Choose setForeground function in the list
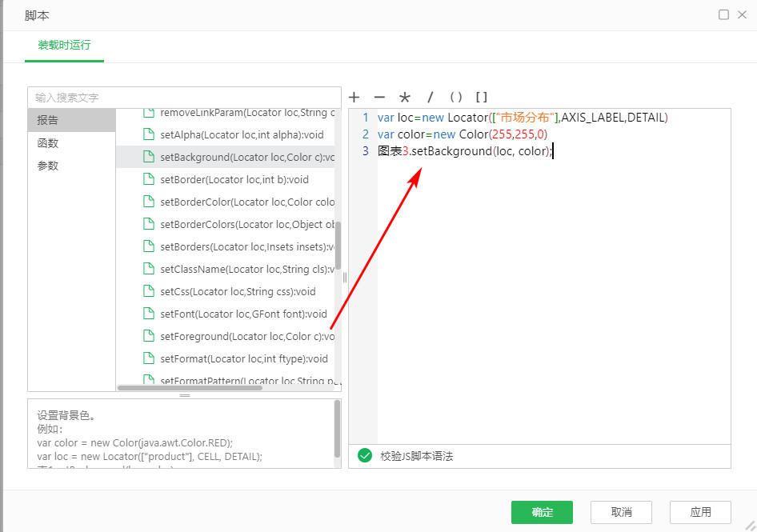This screenshot has height=532, width=757. click(240, 337)
